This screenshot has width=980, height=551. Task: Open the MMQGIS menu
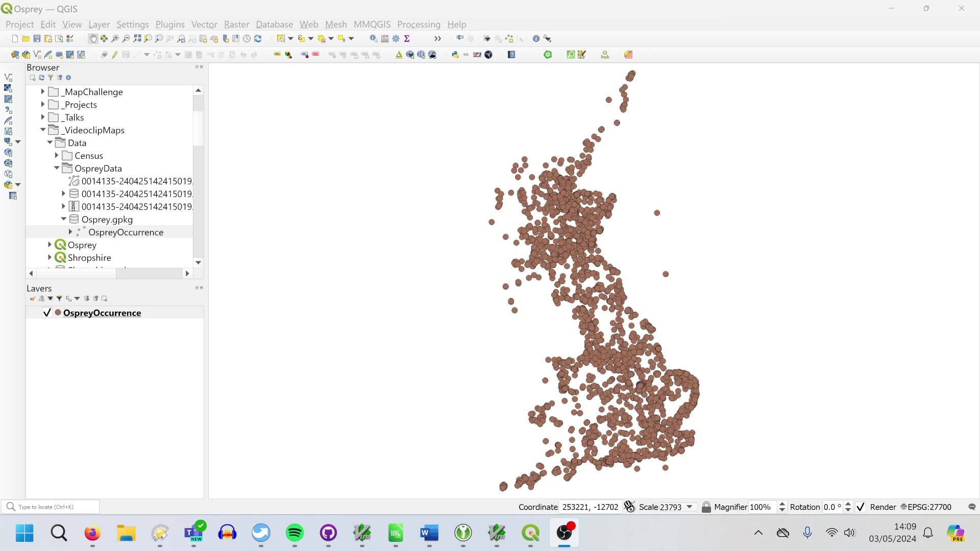coord(372,24)
